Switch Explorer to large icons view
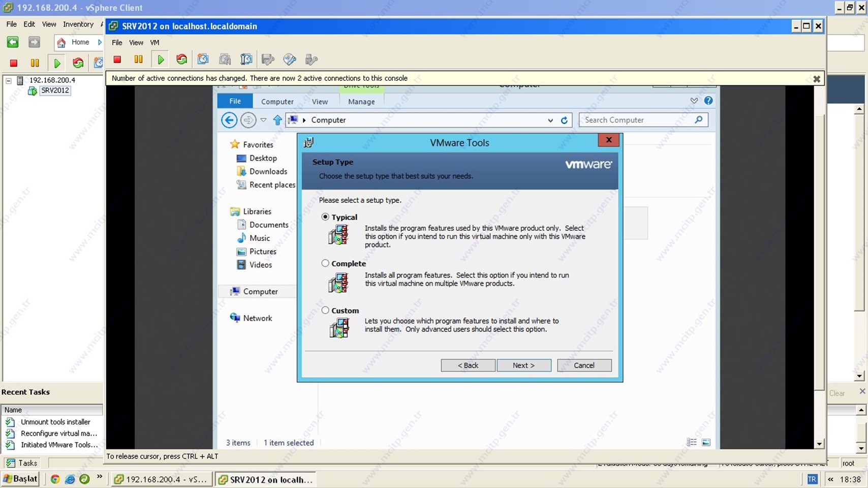Screen dimensions: 868x488 click(x=706, y=442)
